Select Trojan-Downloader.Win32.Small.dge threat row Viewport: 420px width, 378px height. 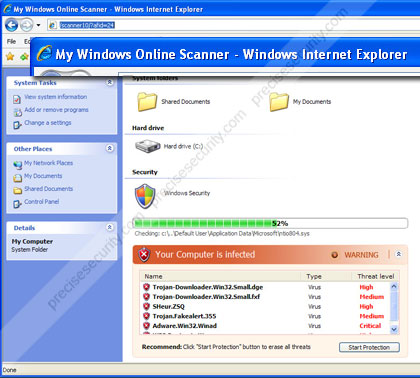(x=265, y=287)
